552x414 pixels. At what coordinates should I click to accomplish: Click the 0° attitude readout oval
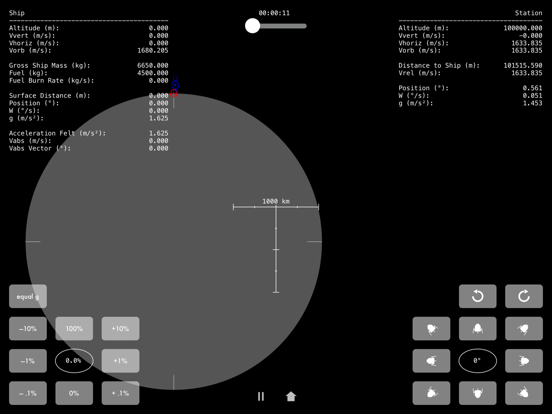click(x=477, y=361)
